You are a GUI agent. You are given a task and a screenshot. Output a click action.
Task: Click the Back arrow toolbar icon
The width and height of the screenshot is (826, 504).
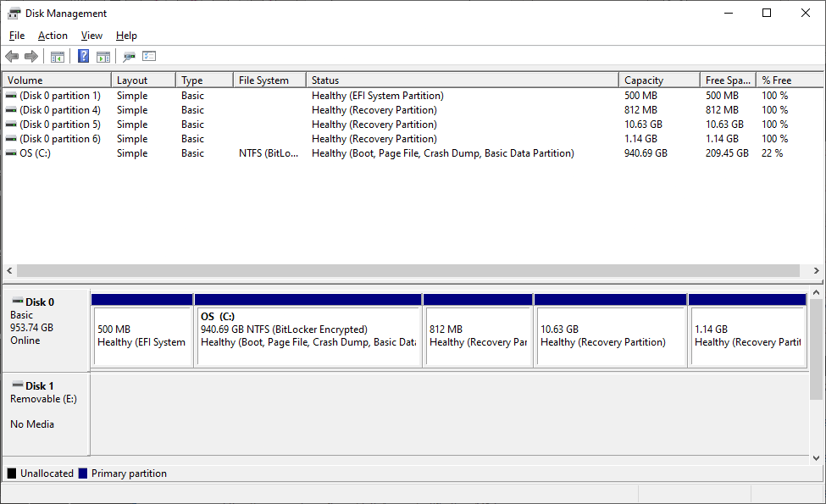coord(12,57)
